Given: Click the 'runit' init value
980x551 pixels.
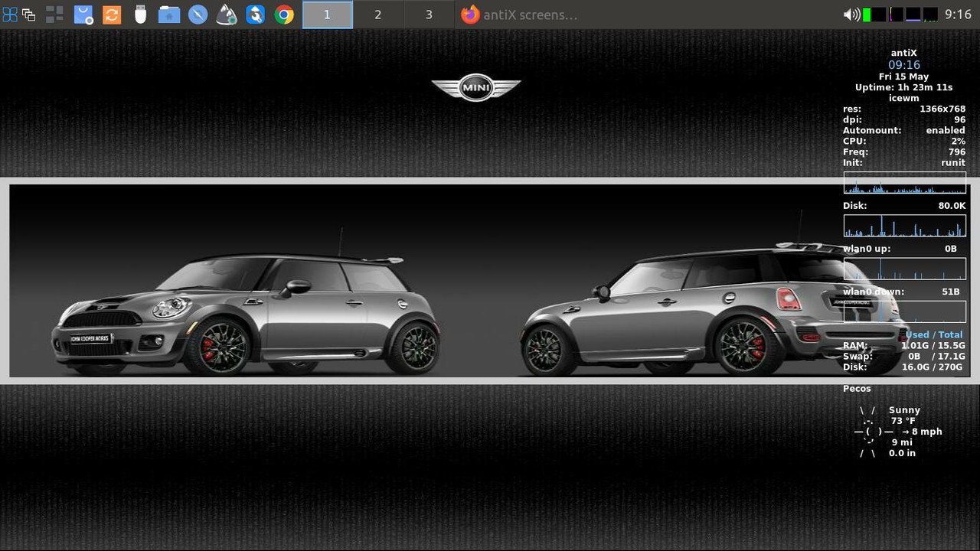Looking at the screenshot, I should click(953, 163).
